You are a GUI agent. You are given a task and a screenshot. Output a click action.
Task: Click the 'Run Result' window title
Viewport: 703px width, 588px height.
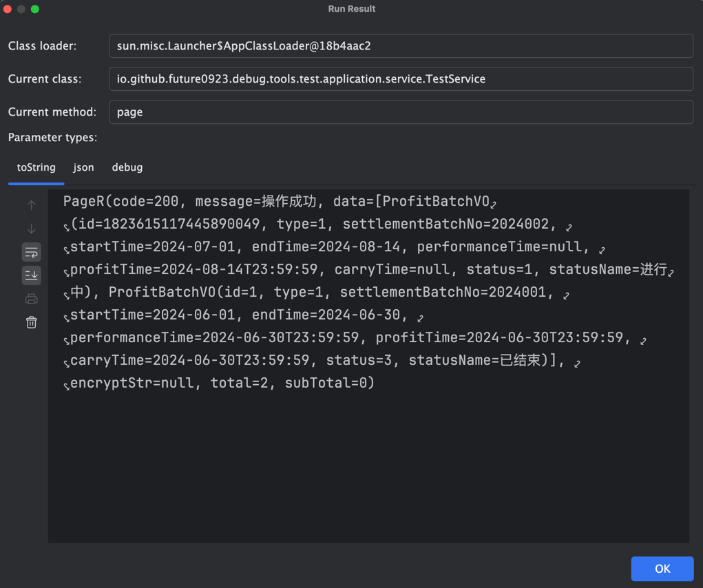(351, 8)
